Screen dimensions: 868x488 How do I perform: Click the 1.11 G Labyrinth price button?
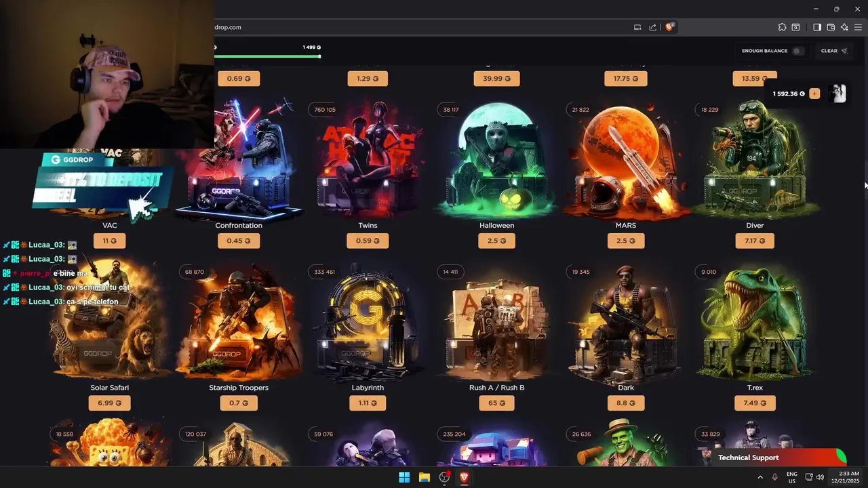point(368,403)
